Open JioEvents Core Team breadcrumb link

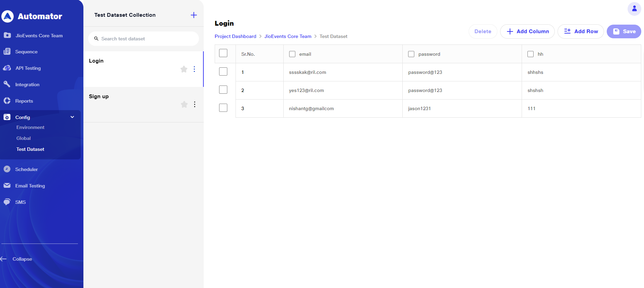pyautogui.click(x=288, y=36)
